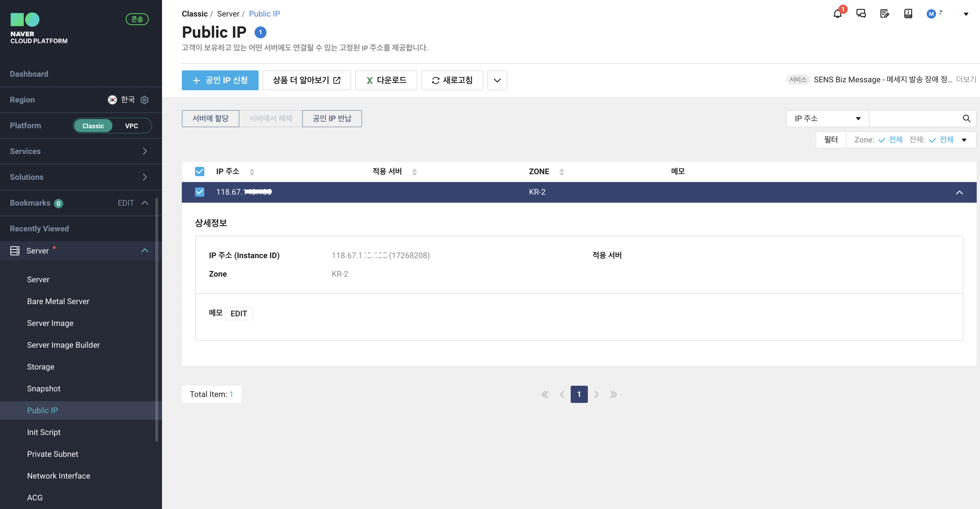Click the 공인 IP 신청 button
This screenshot has width=980, height=509.
(x=220, y=80)
